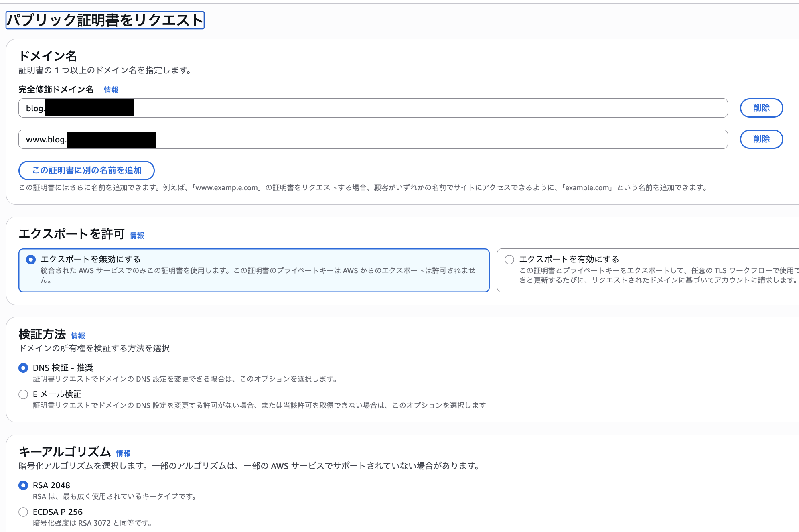Delete the www.blog. domain entry
Viewport: 799px width, 532px height.
(761, 139)
